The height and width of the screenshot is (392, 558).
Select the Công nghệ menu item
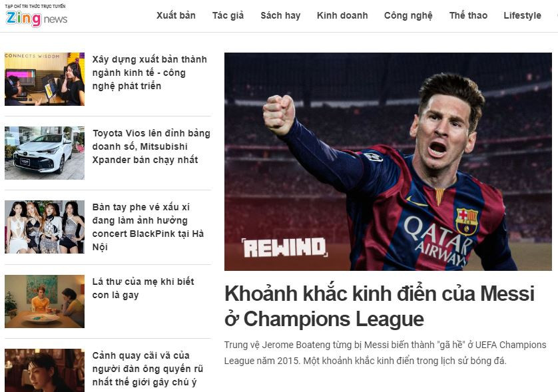[408, 15]
